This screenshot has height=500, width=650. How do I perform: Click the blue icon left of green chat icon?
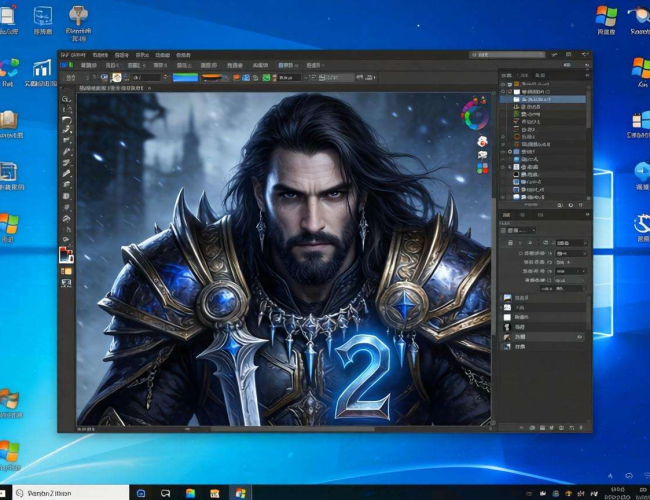pos(246,78)
